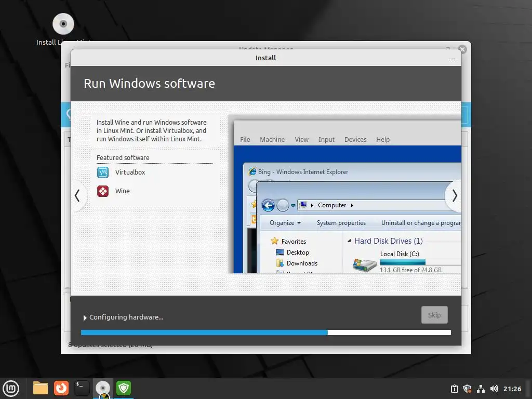Image resolution: width=532 pixels, height=399 pixels.
Task: Click the Run Windows software heading
Action: [149, 84]
